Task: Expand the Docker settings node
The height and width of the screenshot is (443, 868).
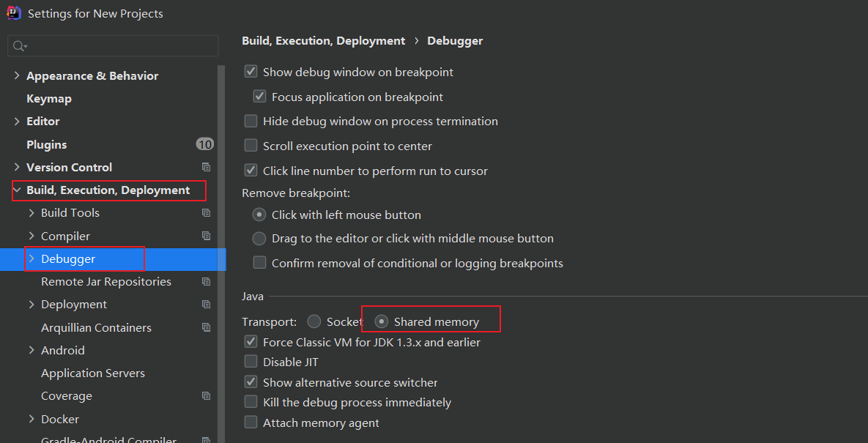Action: coord(31,420)
